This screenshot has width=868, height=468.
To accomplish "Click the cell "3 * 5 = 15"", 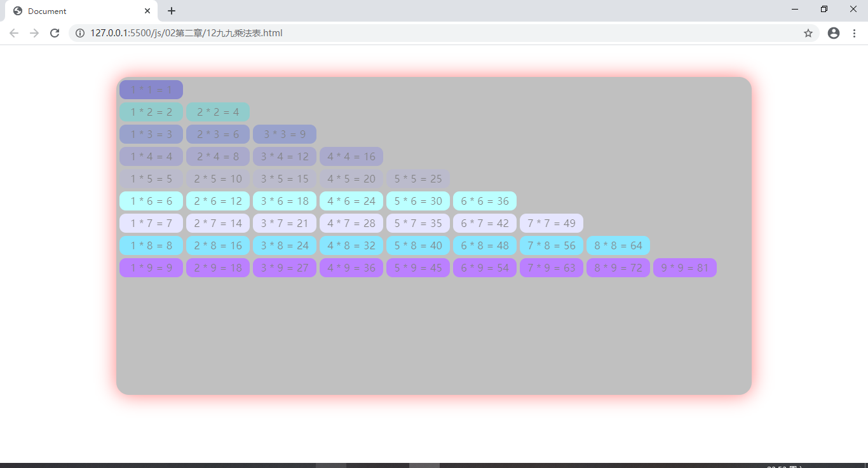I will pyautogui.click(x=285, y=179).
